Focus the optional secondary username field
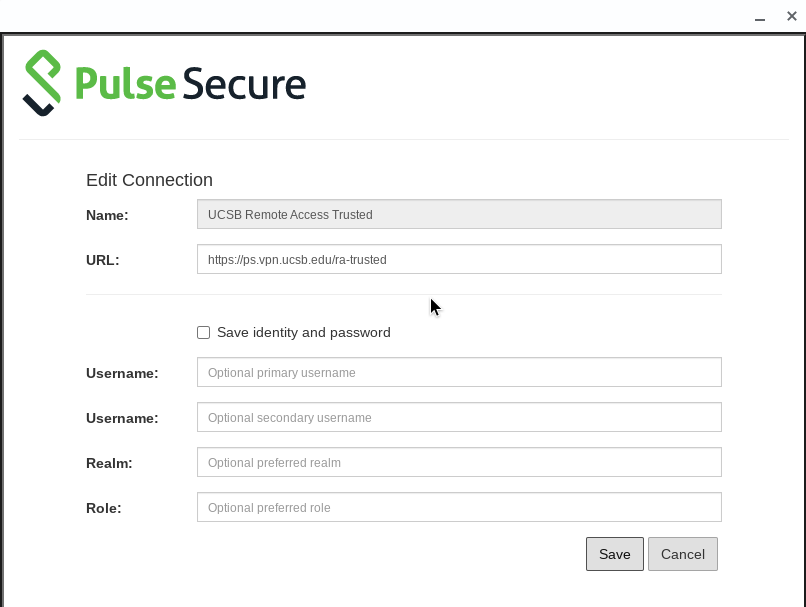 point(459,417)
